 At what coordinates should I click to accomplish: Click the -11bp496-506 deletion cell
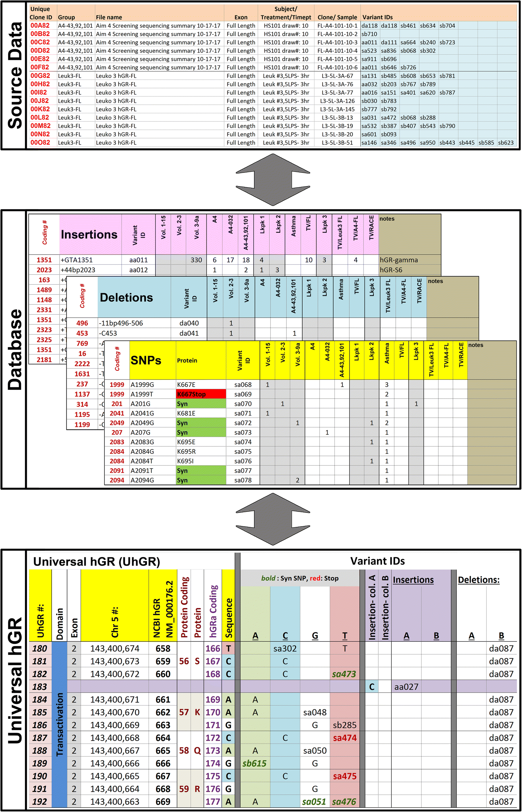134,323
